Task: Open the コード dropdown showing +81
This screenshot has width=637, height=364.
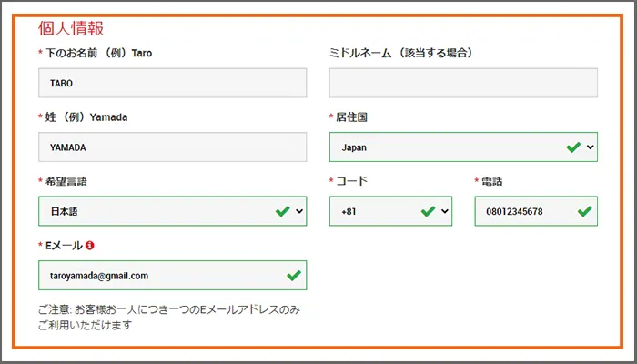Action: pos(390,211)
